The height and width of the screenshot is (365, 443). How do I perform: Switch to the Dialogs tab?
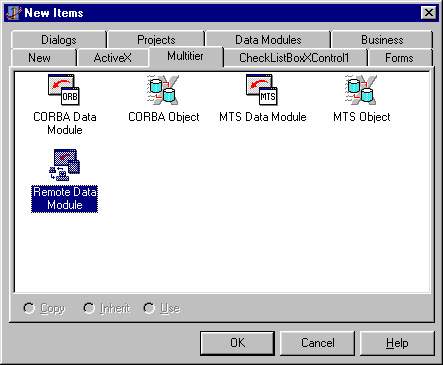(59, 40)
